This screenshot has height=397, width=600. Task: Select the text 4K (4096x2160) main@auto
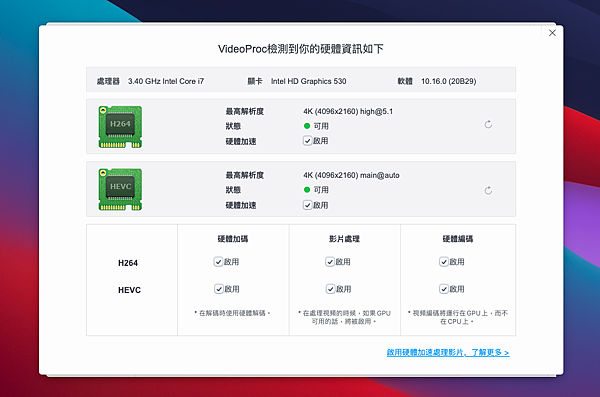point(351,175)
